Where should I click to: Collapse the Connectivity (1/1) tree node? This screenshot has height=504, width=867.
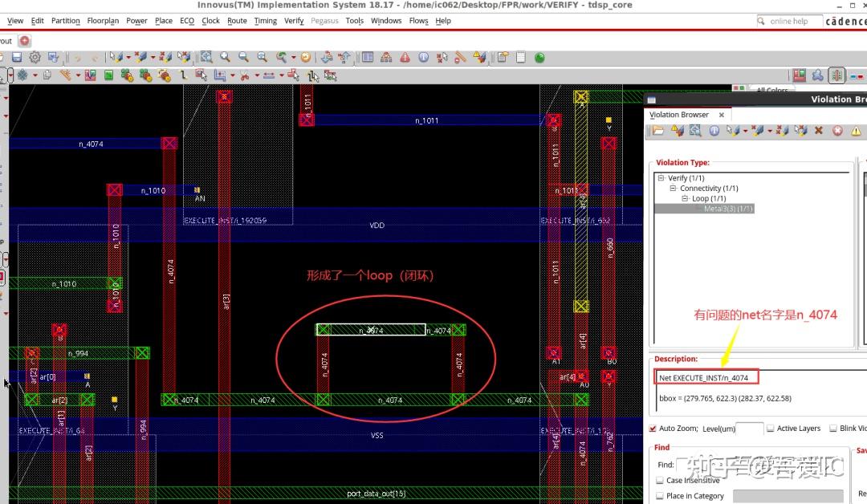pos(674,189)
